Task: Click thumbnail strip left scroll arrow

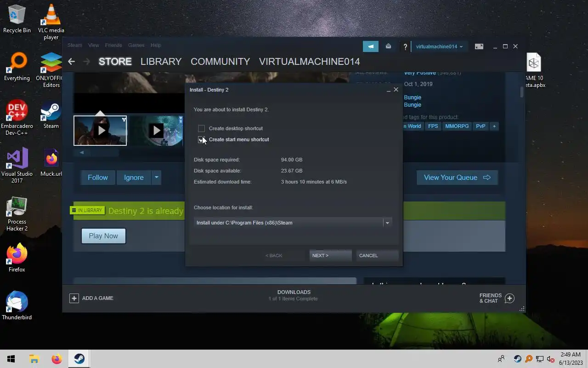Action: [x=82, y=152]
